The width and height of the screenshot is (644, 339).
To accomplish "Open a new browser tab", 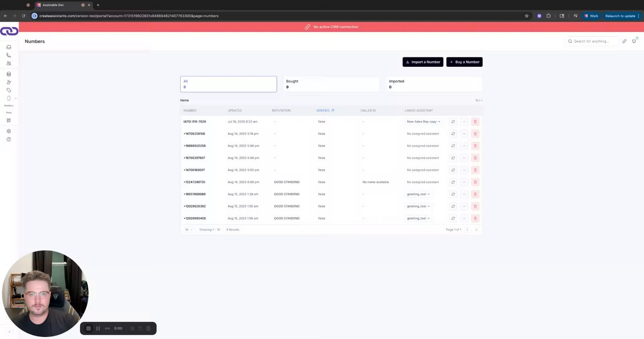I will [98, 5].
